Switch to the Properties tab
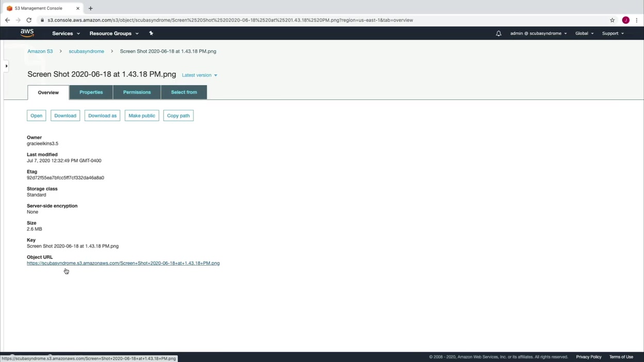Screen dimensions: 644x362 click(91, 92)
